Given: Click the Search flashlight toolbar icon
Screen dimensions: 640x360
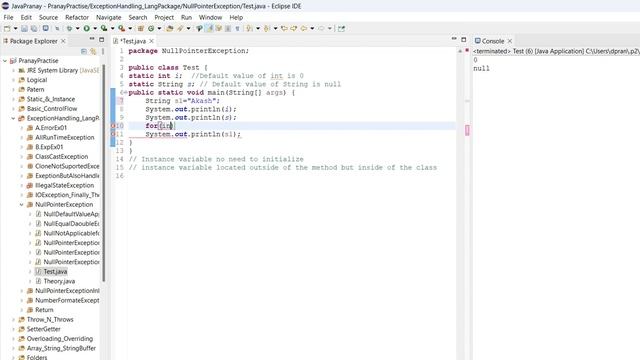Looking at the screenshot, I should tap(180, 29).
